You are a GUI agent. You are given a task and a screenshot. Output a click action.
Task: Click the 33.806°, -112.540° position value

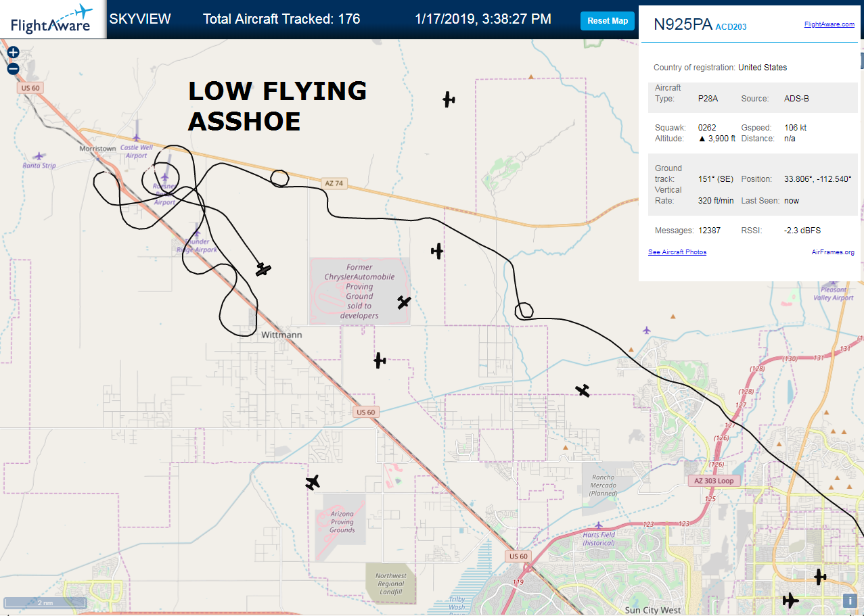817,179
